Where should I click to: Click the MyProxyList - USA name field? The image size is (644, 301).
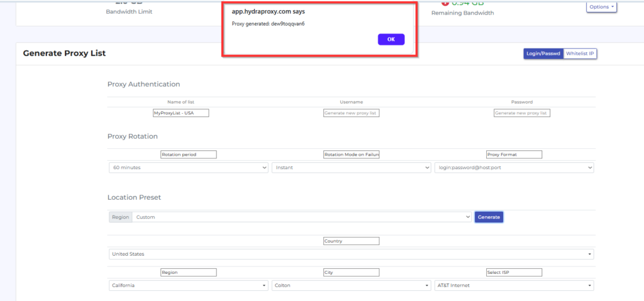pos(180,113)
